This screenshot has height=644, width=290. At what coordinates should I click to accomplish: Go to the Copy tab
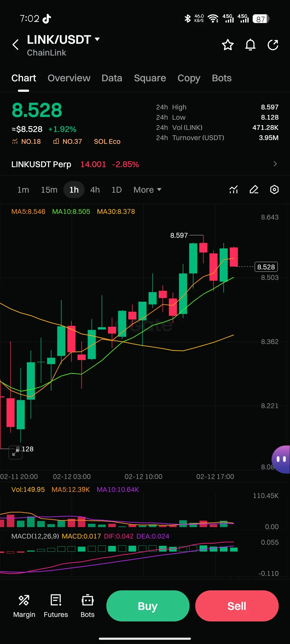coord(189,78)
